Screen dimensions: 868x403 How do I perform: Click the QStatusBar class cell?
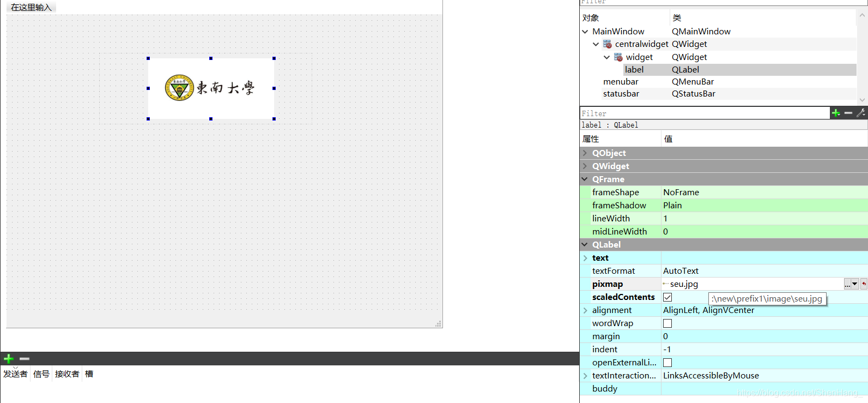(694, 94)
